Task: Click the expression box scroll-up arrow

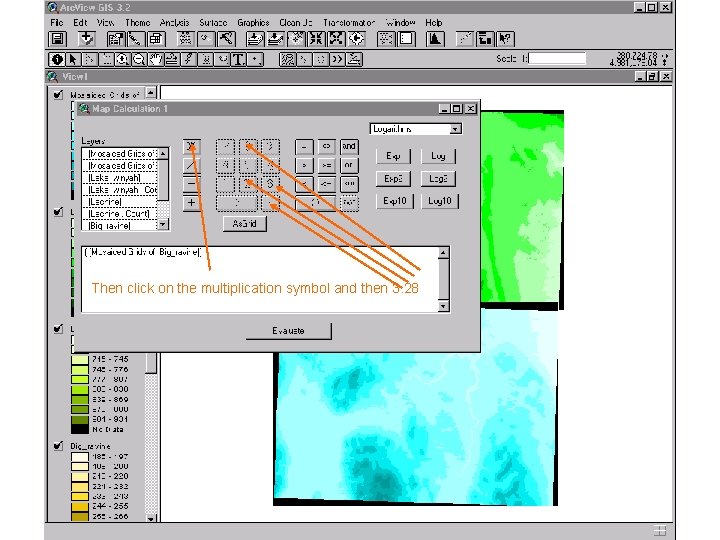Action: pyautogui.click(x=444, y=253)
